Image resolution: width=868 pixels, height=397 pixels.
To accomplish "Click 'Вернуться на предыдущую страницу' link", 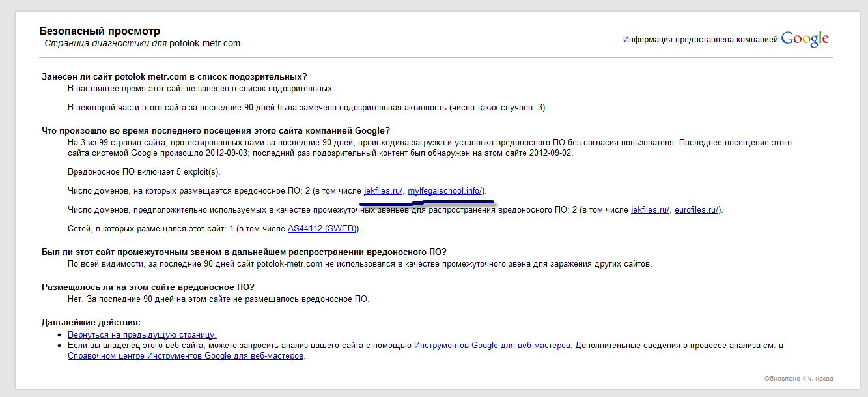I will coord(142,334).
